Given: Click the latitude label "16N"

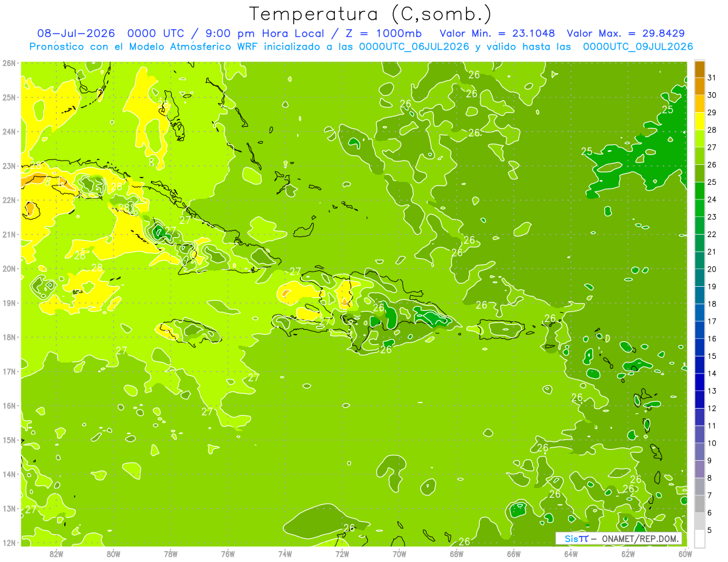Looking at the screenshot, I should click(x=9, y=406).
